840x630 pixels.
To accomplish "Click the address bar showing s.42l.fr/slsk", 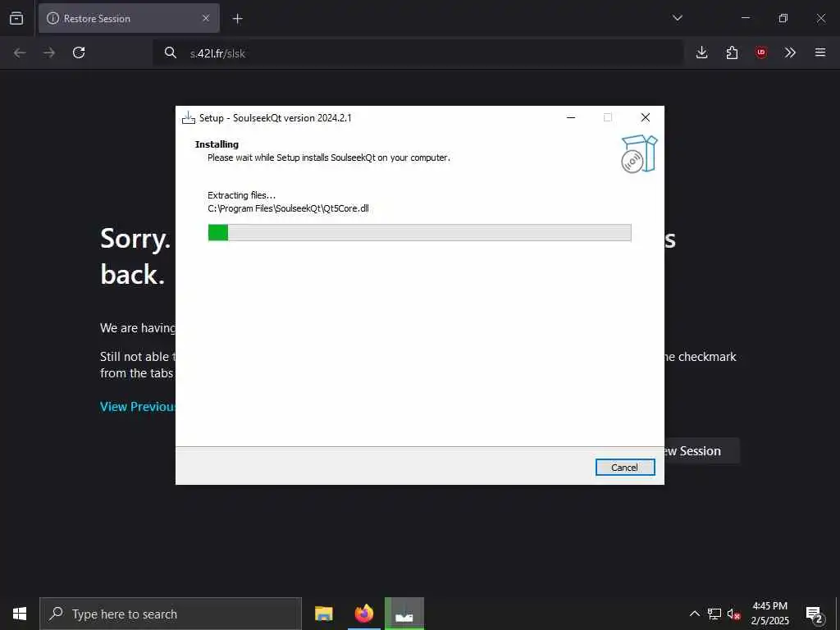I will [x=418, y=53].
